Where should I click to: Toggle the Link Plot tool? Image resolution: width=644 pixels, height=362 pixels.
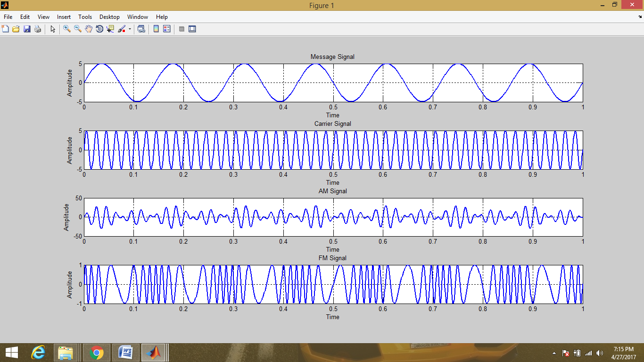pyautogui.click(x=141, y=29)
